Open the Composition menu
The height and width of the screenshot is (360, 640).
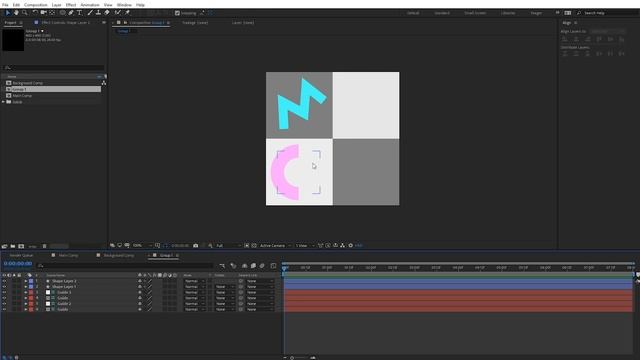pos(36,5)
